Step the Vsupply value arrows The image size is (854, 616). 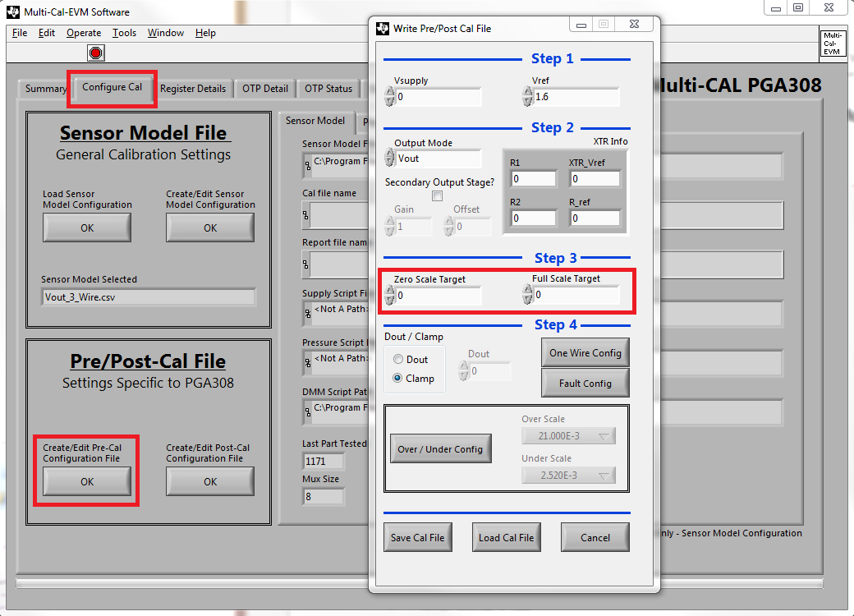[389, 96]
